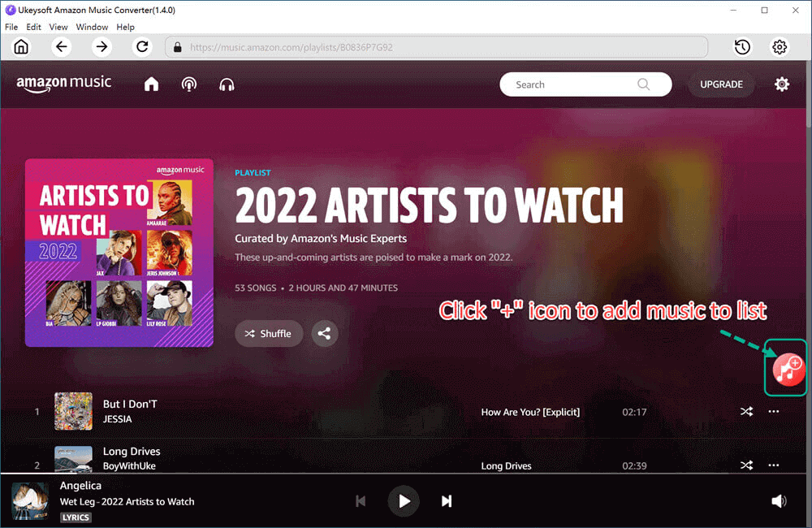
Task: Open the Amazon Music settings gear
Action: (x=781, y=84)
